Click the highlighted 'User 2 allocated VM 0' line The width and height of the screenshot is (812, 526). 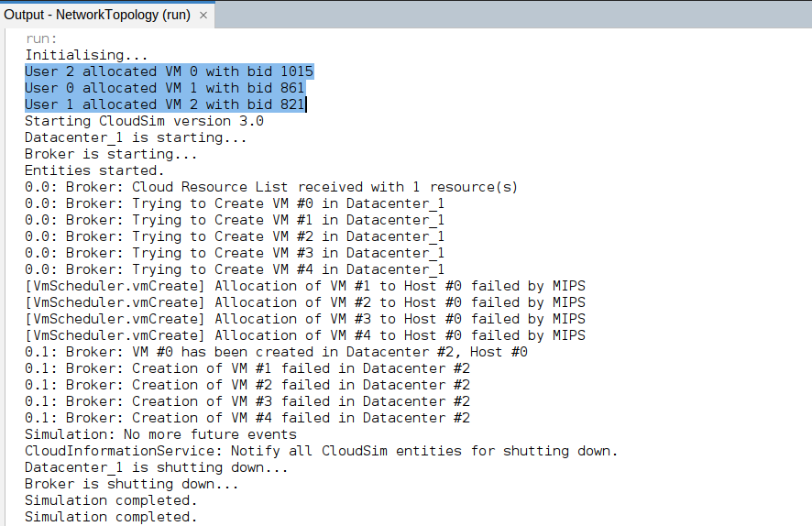coord(169,71)
